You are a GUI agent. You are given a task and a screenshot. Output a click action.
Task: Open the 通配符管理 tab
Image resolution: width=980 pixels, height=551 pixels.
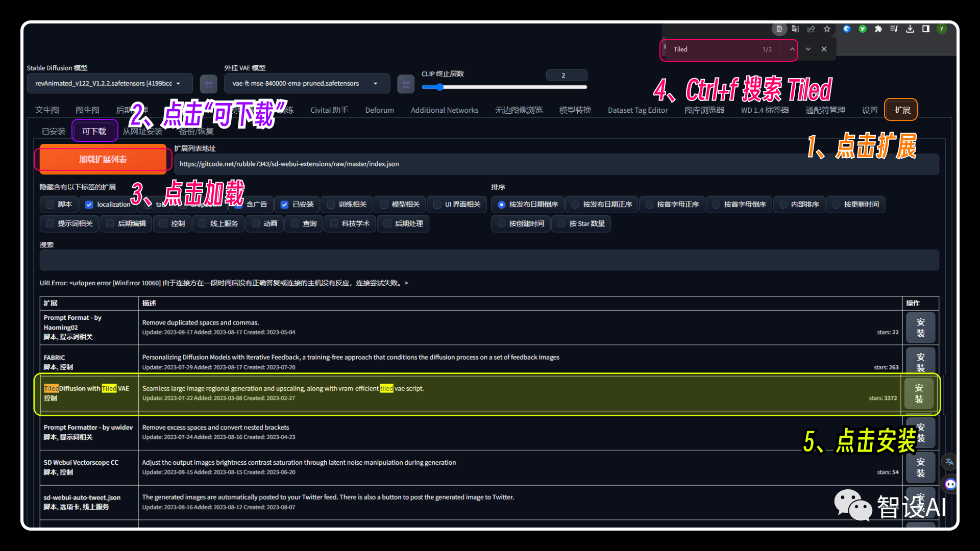(x=825, y=110)
